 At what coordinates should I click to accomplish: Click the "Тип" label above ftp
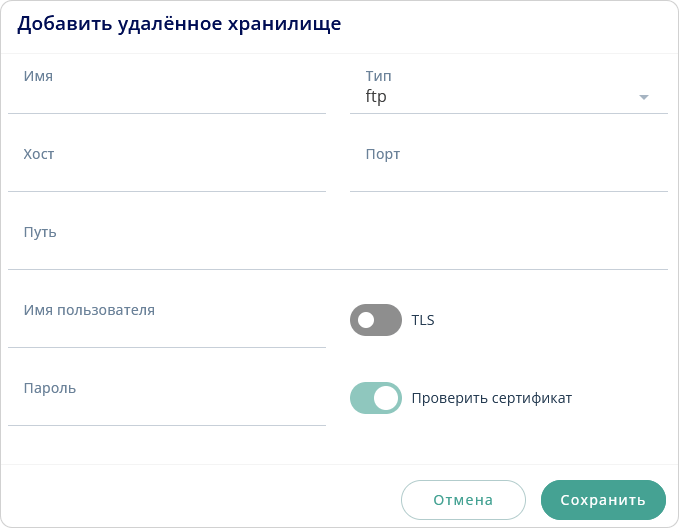pyautogui.click(x=378, y=76)
